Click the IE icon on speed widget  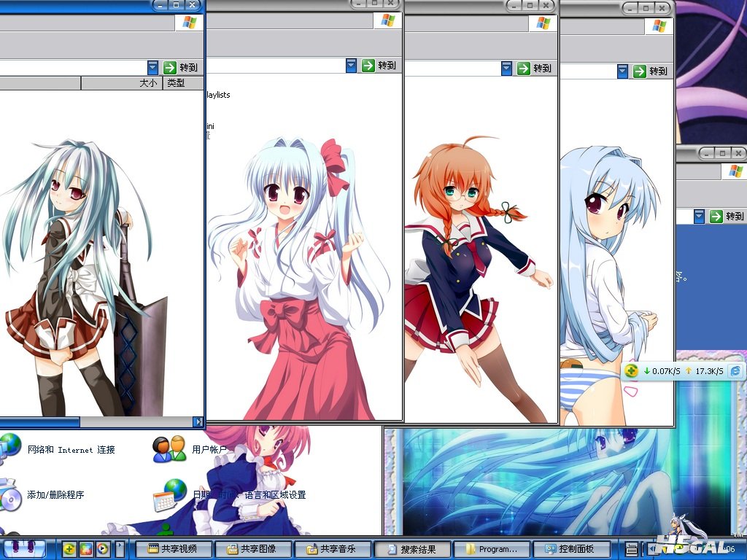735,371
